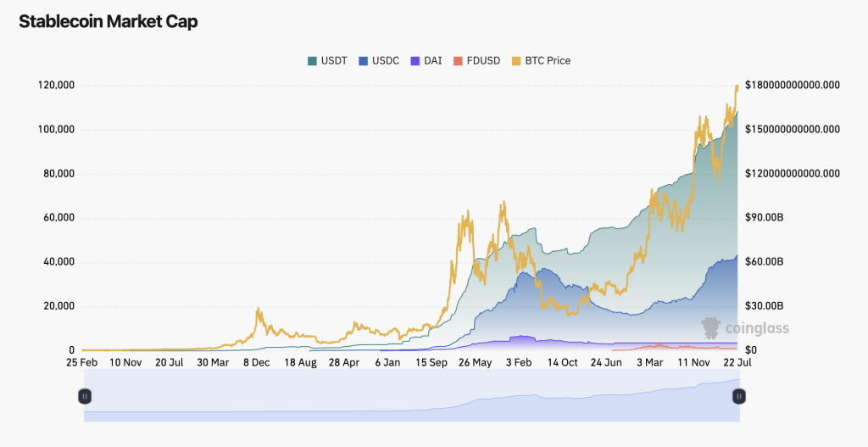Click the $180000000000.000 right axis label
Image resolution: width=868 pixels, height=447 pixels.
pos(793,86)
